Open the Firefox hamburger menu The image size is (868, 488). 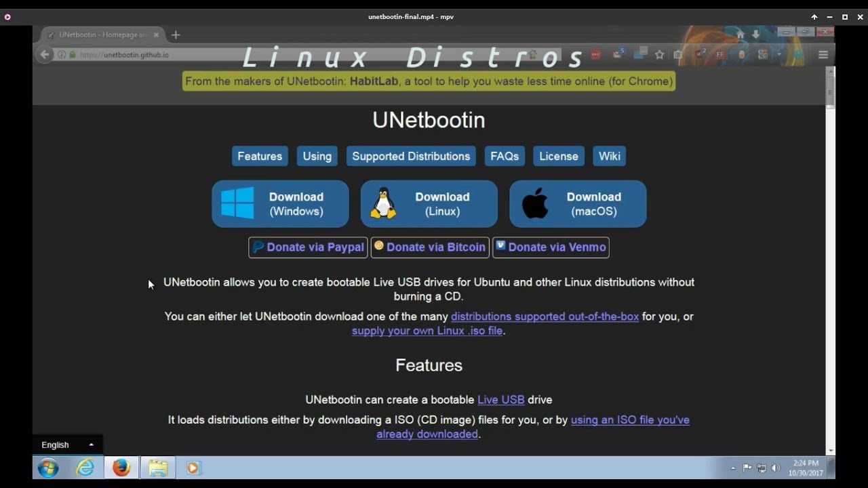tap(823, 55)
